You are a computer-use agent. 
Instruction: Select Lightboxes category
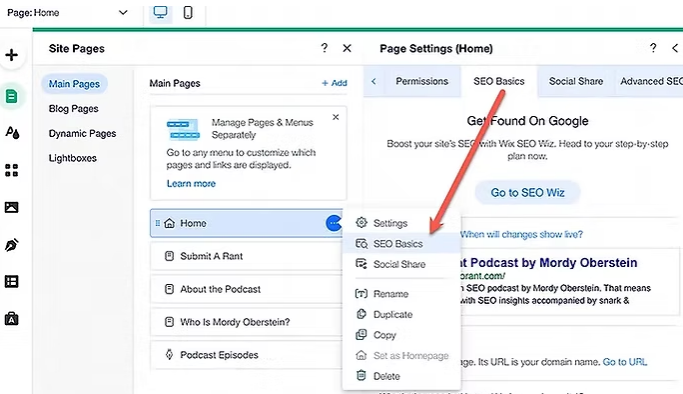[x=73, y=158]
